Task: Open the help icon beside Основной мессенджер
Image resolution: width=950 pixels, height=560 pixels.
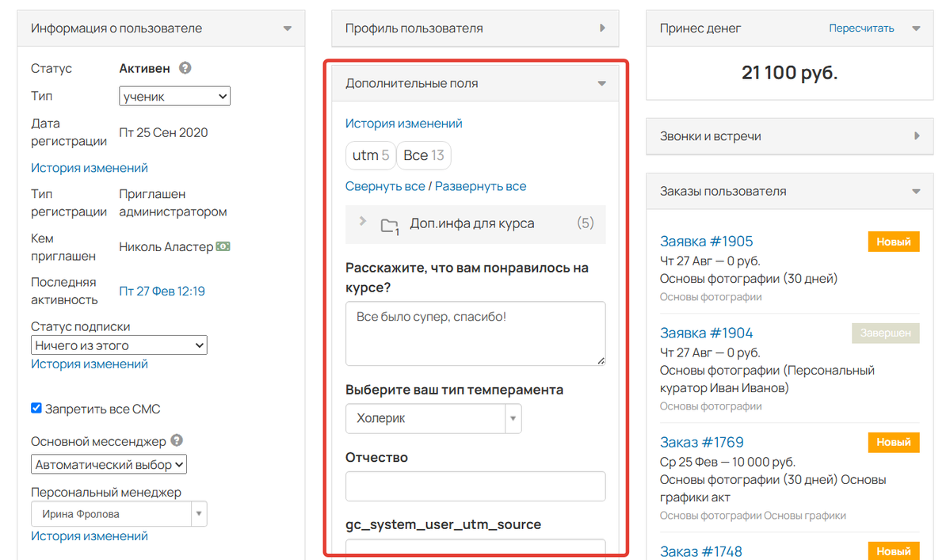Action: (177, 440)
